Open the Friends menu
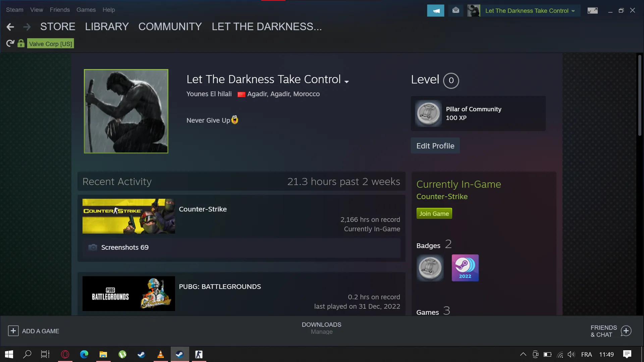This screenshot has height=362, width=644. click(60, 10)
